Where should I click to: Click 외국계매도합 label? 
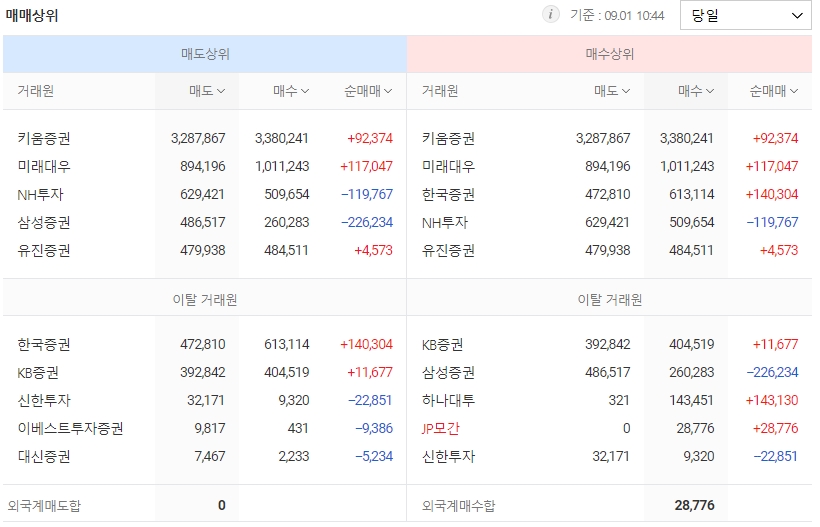pyautogui.click(x=44, y=506)
